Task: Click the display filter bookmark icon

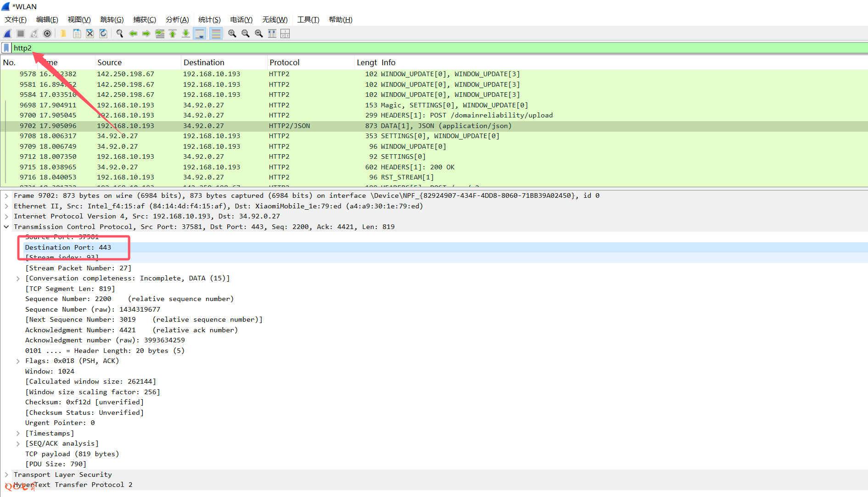Action: [x=6, y=48]
